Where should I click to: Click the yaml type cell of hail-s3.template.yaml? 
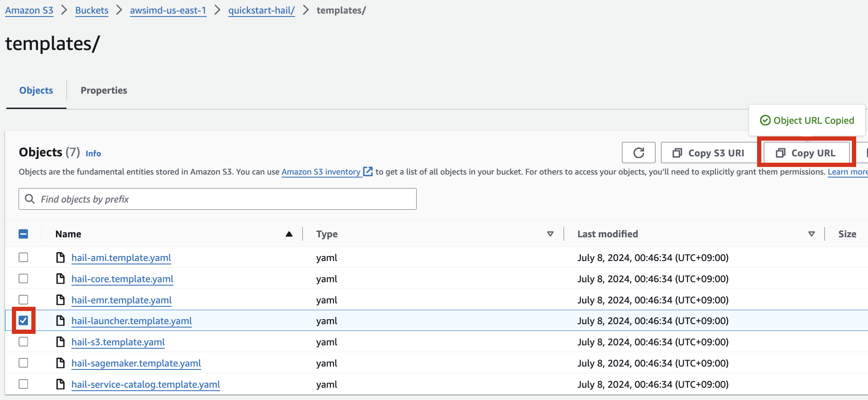(x=326, y=342)
